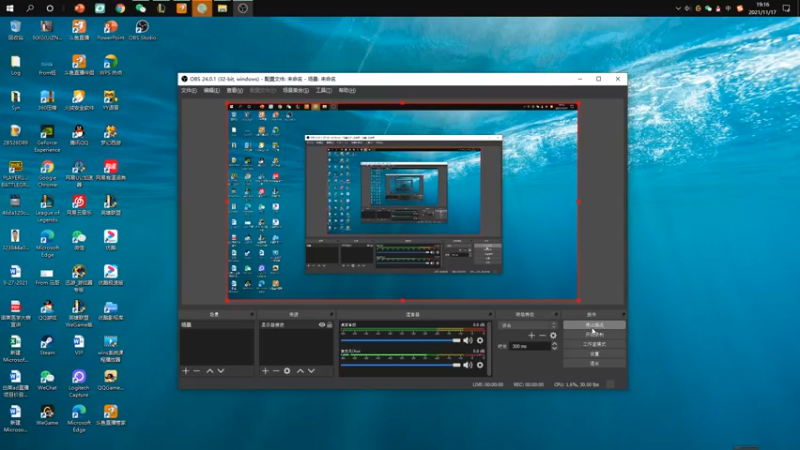
Task: Open scene transition type dropdown (淡出)
Action: 528,325
